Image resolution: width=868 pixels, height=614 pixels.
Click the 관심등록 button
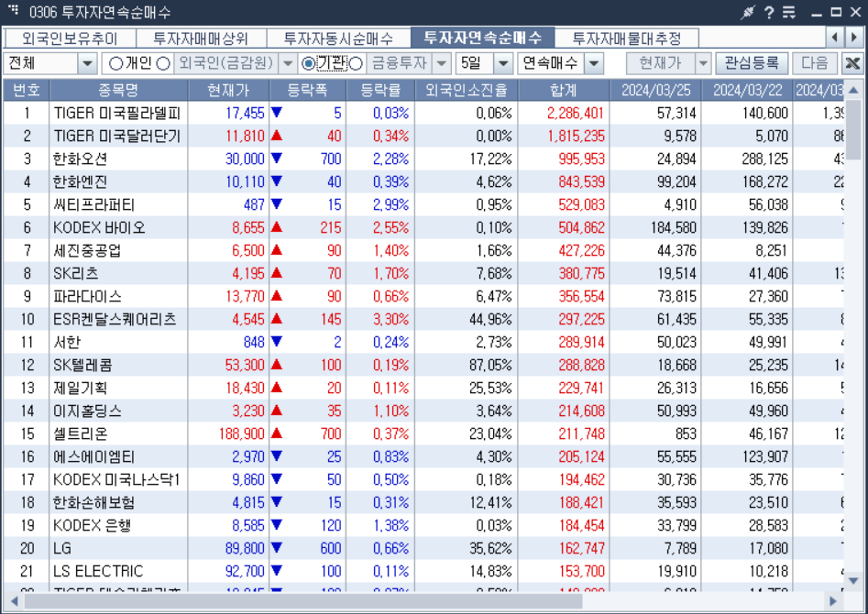(752, 63)
